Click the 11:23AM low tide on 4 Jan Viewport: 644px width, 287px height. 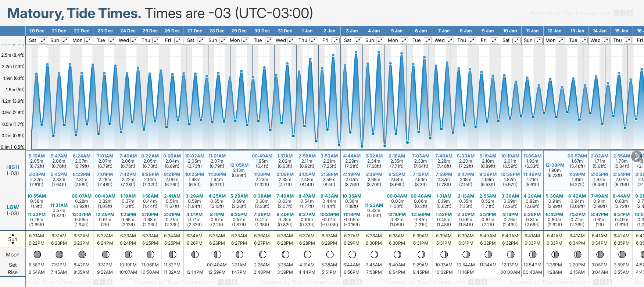coord(374,205)
